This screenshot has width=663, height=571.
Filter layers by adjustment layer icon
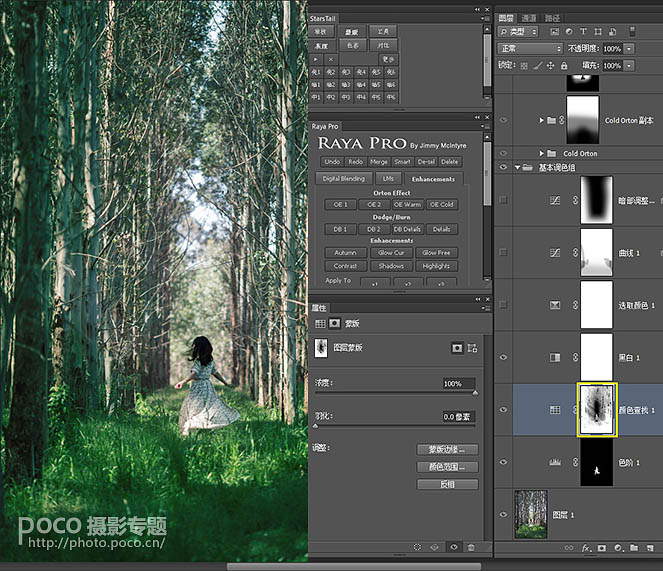[569, 32]
